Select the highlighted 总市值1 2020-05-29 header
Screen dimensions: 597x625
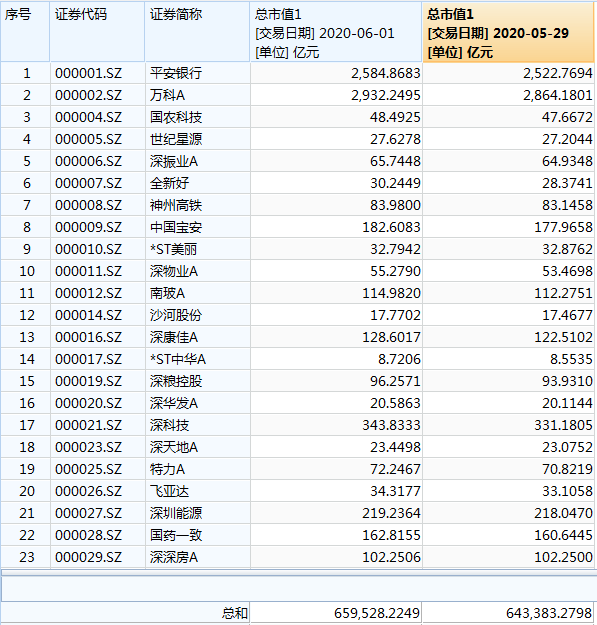(x=509, y=31)
